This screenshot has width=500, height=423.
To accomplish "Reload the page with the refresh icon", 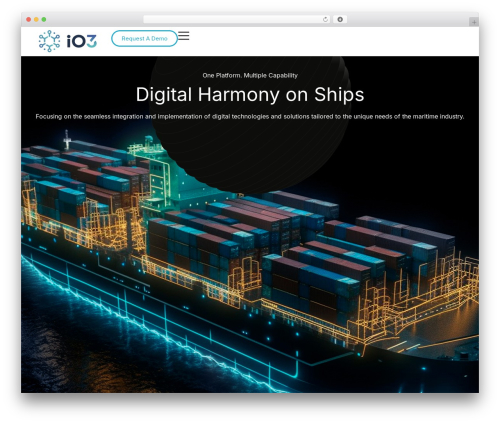I will coord(325,19).
